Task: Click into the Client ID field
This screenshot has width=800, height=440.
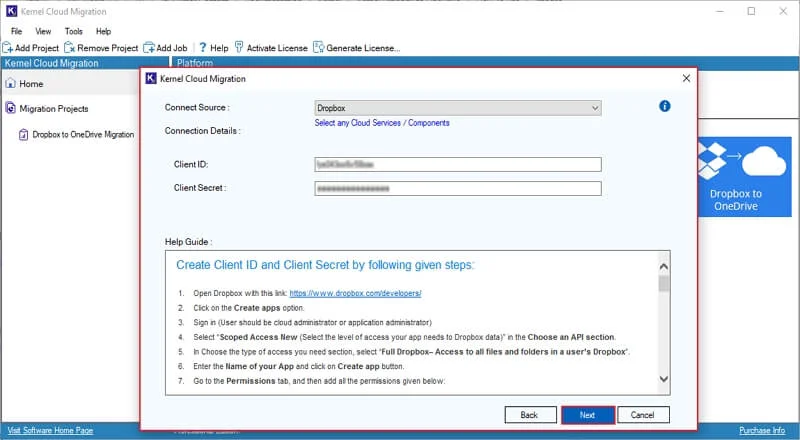Action: pos(458,164)
